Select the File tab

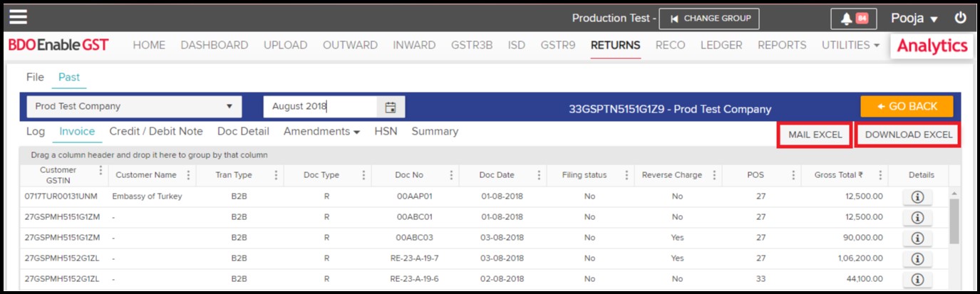[35, 77]
